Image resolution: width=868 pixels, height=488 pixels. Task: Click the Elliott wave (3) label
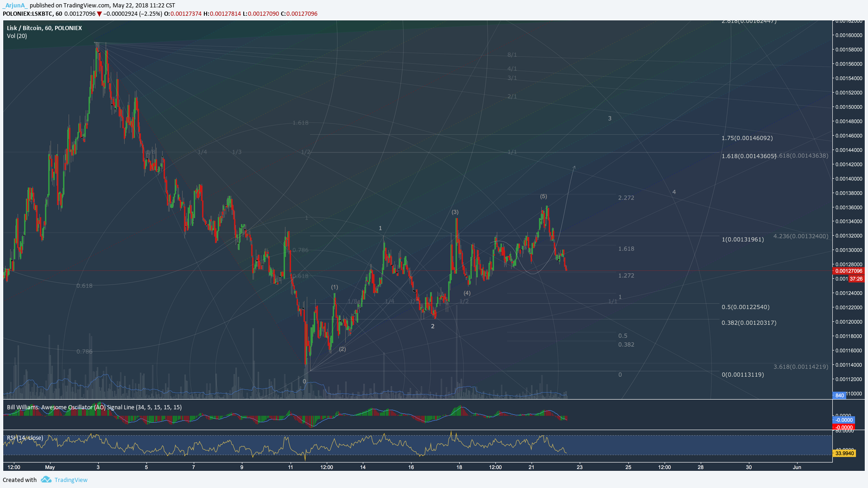[x=455, y=212]
